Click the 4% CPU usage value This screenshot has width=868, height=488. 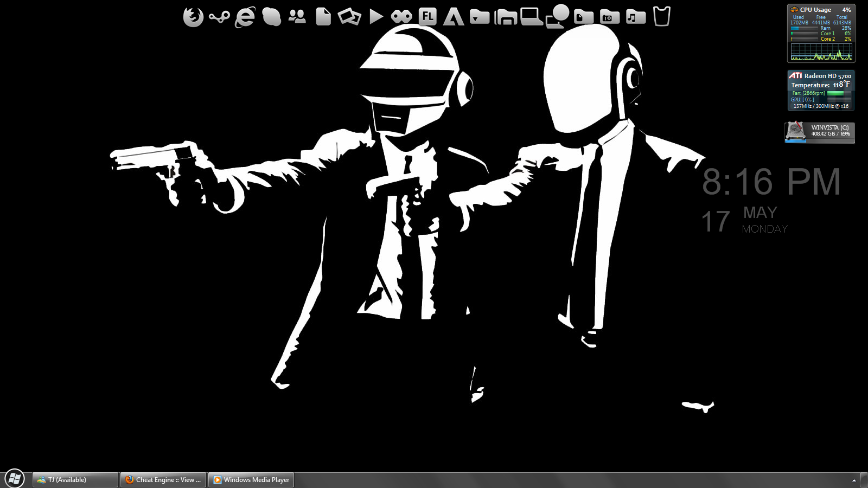[x=846, y=10]
